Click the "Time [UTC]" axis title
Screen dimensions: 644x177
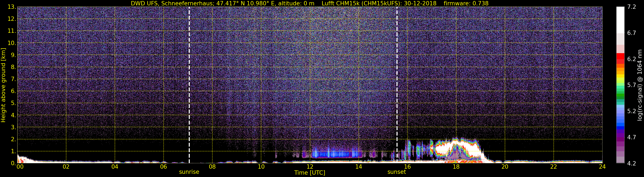click(310, 173)
